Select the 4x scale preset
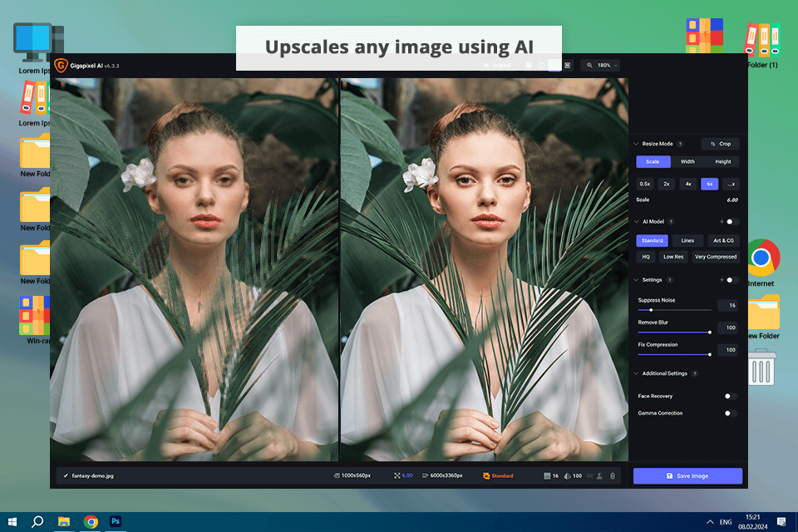This screenshot has width=798, height=532. 688,185
